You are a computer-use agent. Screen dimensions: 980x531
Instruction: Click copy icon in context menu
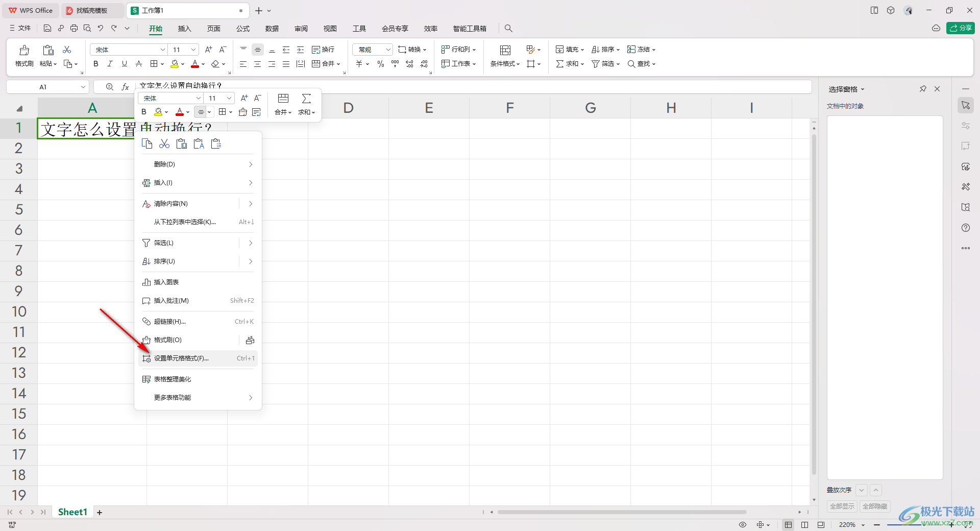click(x=147, y=144)
